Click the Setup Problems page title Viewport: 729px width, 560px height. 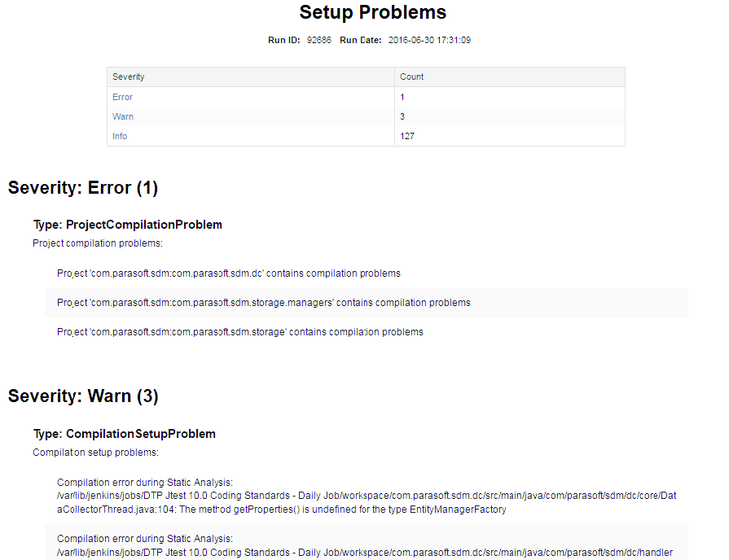(373, 12)
